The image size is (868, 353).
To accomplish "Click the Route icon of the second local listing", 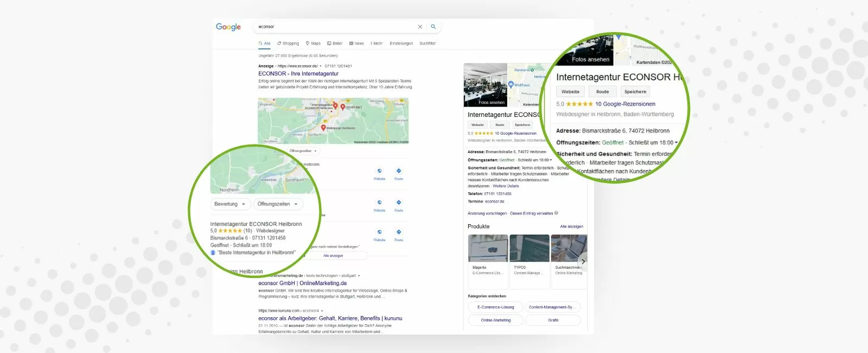I will [x=399, y=203].
